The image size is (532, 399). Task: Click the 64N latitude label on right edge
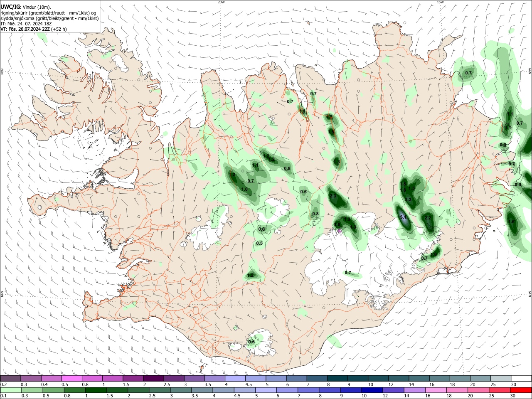(x=530, y=293)
